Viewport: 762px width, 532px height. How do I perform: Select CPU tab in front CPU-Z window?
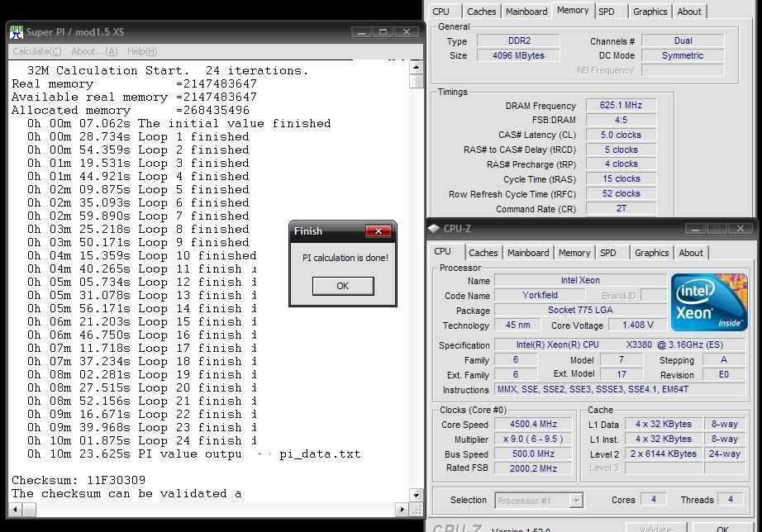(442, 251)
